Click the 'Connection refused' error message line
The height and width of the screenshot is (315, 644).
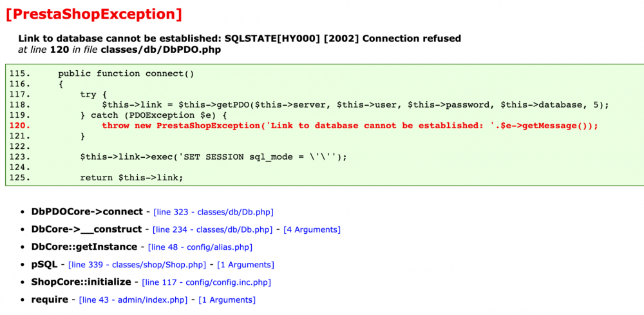(x=240, y=39)
